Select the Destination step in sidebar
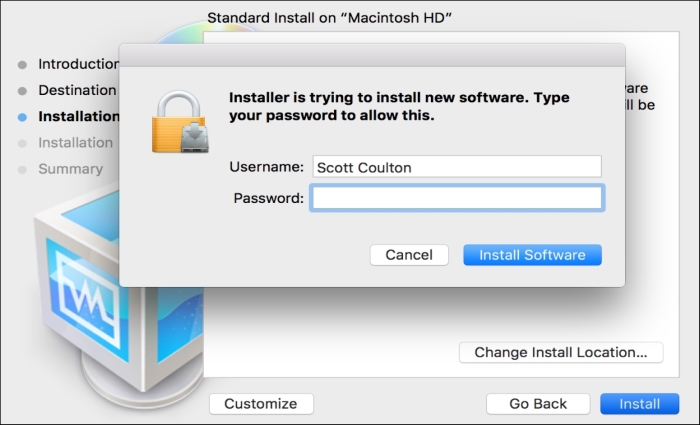The image size is (700, 425). [x=77, y=90]
